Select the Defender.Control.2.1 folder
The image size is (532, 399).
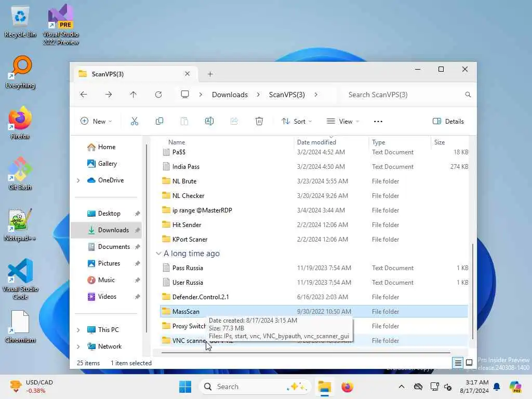313,297
